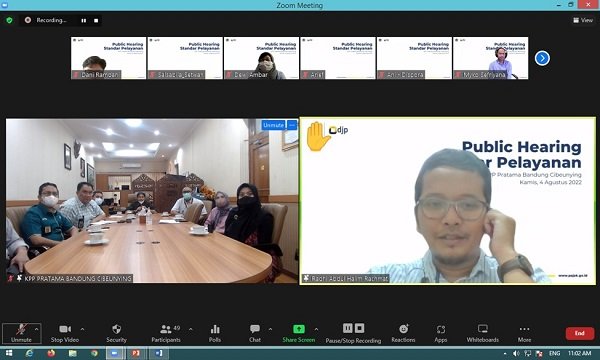The width and height of the screenshot is (600, 360).
Task: Launch Internet Explorer from the taskbar
Action: coord(29,353)
